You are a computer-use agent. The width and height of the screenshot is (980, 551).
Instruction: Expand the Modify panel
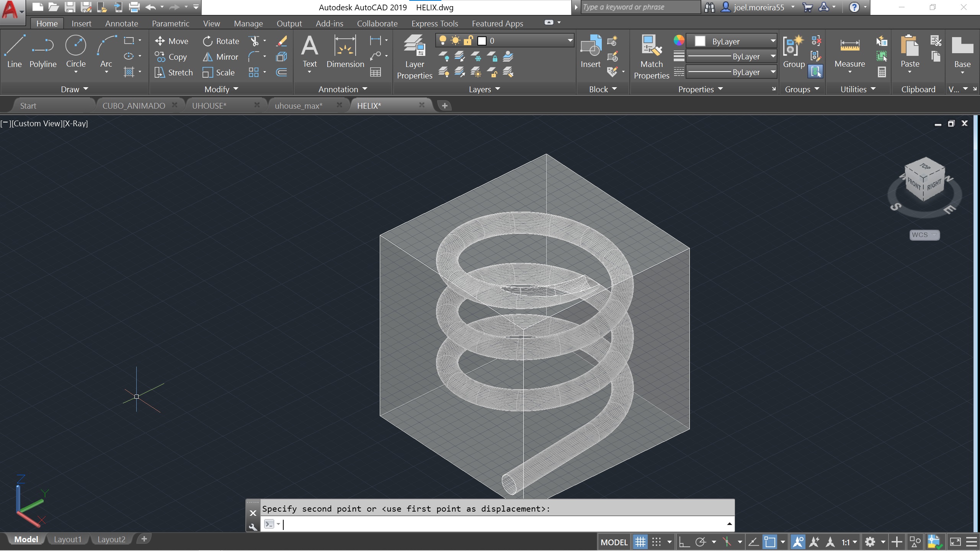(221, 89)
